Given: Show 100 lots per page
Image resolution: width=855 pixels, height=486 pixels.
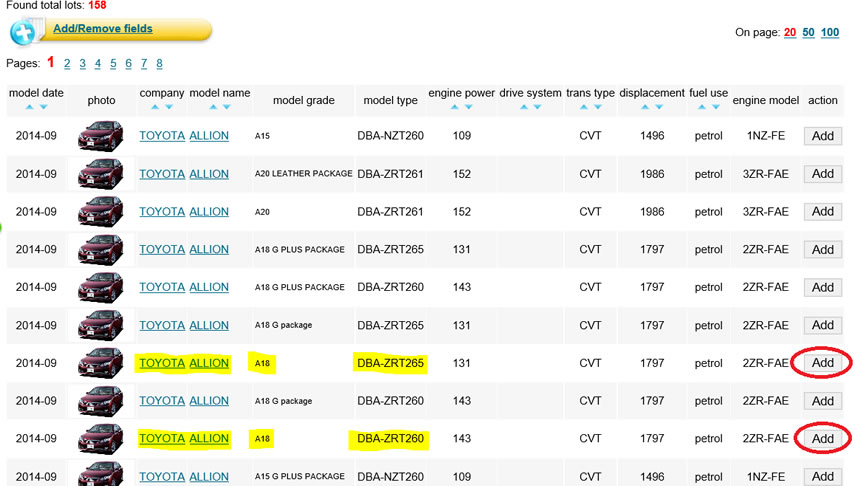Looking at the screenshot, I should [x=830, y=33].
